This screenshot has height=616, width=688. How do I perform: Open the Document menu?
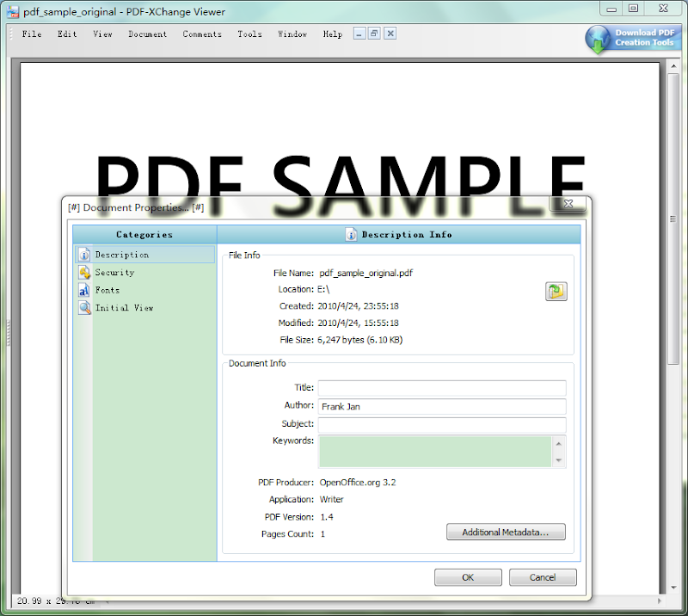pos(147,34)
